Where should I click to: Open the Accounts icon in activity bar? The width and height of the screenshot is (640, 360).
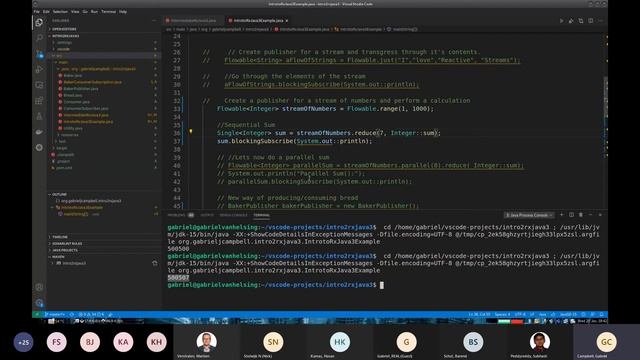pyautogui.click(x=39, y=287)
